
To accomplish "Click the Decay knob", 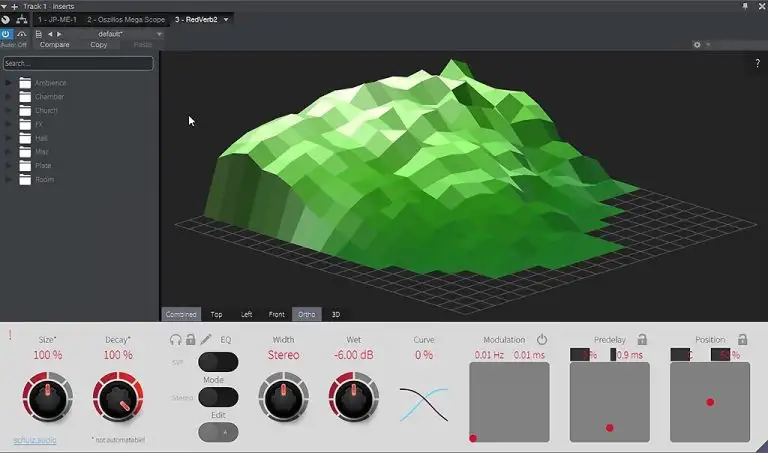I will coord(118,397).
